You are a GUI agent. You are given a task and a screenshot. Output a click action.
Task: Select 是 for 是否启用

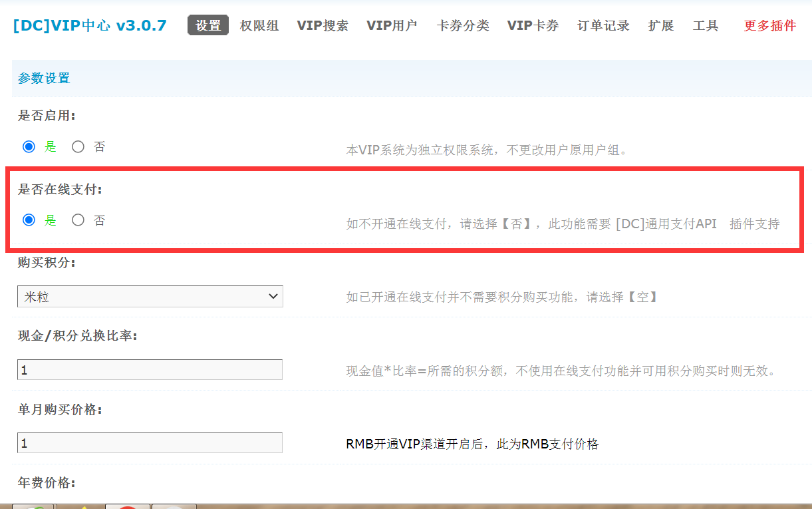[x=29, y=146]
